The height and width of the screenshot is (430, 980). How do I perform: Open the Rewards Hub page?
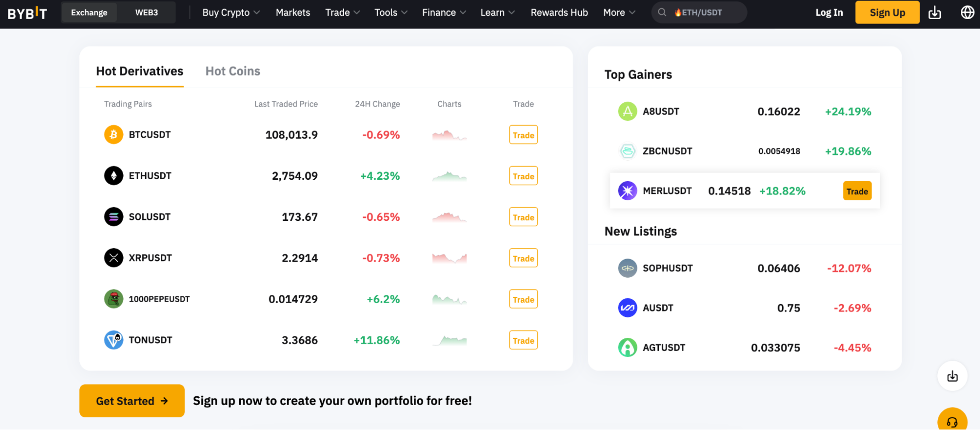point(559,13)
